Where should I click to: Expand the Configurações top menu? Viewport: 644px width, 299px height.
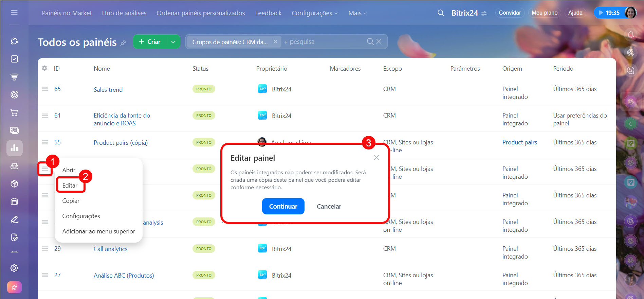point(314,13)
